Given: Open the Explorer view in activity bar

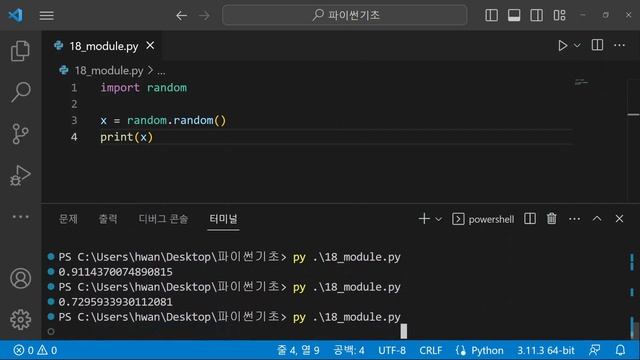Looking at the screenshot, I should [20, 51].
